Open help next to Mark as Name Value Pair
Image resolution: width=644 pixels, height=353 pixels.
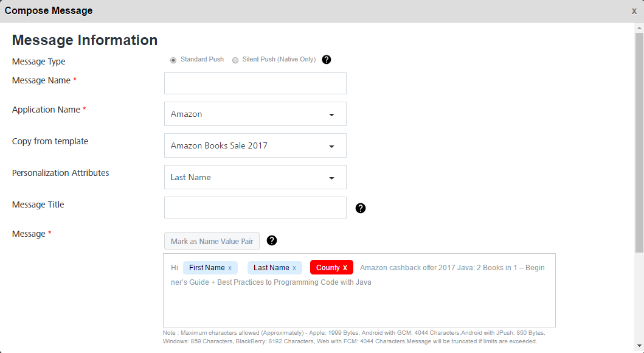click(x=272, y=240)
